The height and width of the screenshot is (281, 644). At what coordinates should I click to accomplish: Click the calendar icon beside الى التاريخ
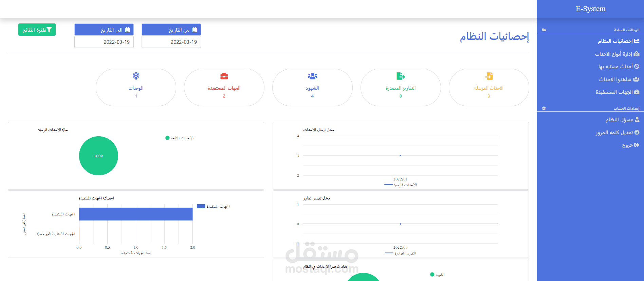(x=128, y=30)
